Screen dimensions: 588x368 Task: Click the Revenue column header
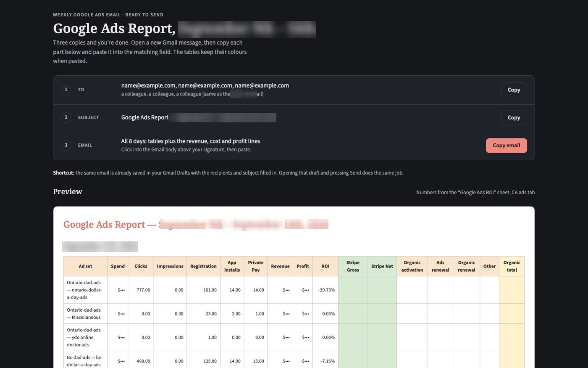click(280, 266)
